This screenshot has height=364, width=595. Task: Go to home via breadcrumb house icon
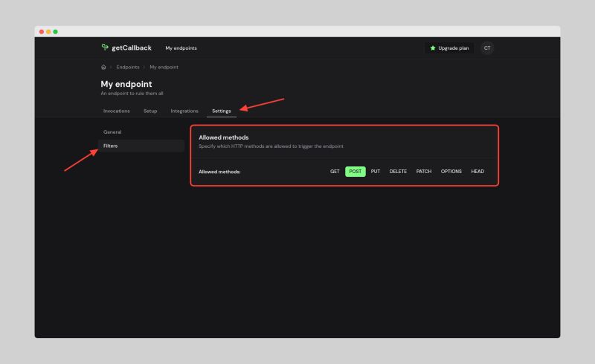pyautogui.click(x=103, y=67)
